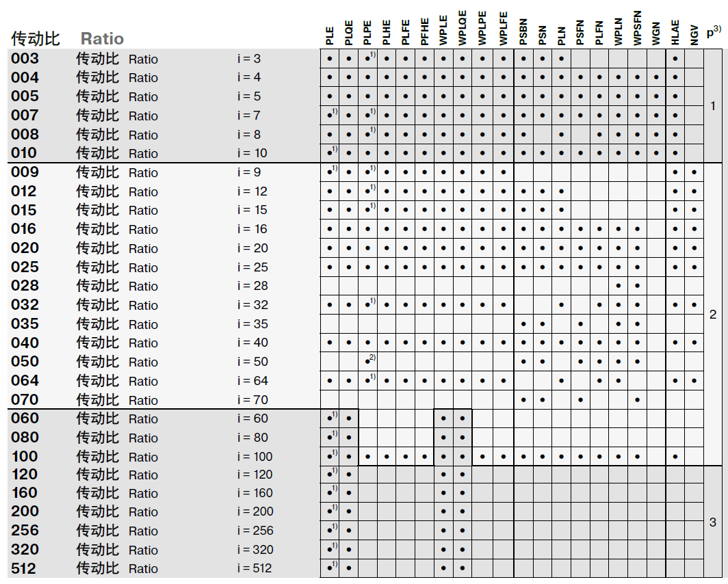Viewport: 728px width, 584px height.
Task: Click the WPSFN dot in row 070
Action: [x=638, y=399]
